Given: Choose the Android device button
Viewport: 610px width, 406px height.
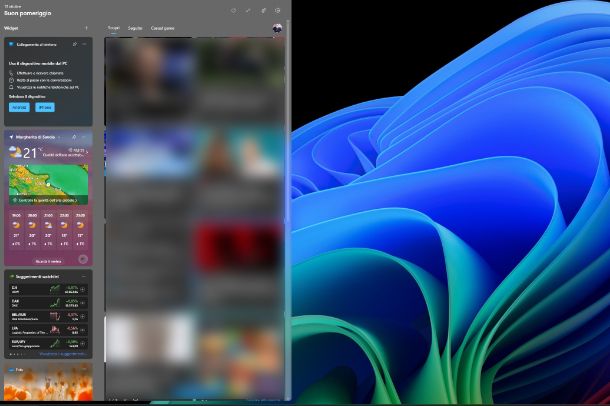Looking at the screenshot, I should coord(19,107).
